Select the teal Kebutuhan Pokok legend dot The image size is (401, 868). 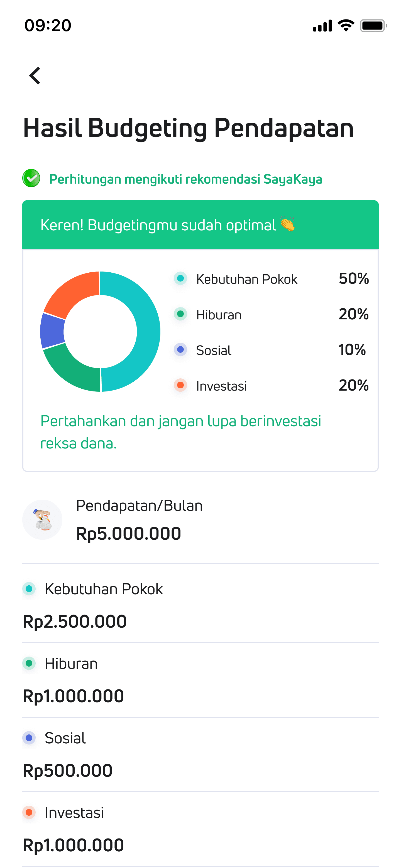click(180, 279)
